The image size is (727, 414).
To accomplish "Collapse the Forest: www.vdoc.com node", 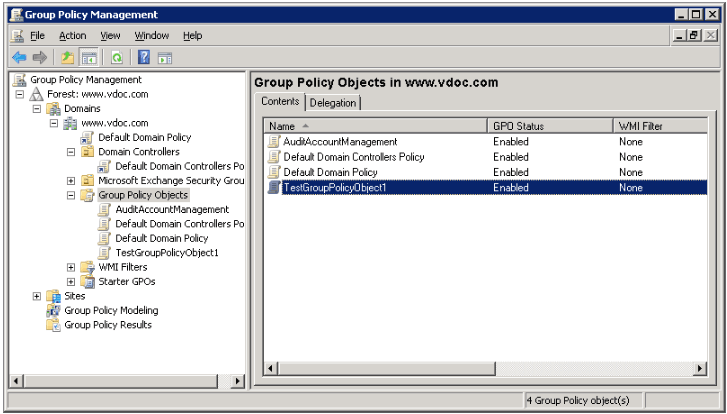I will point(20,94).
